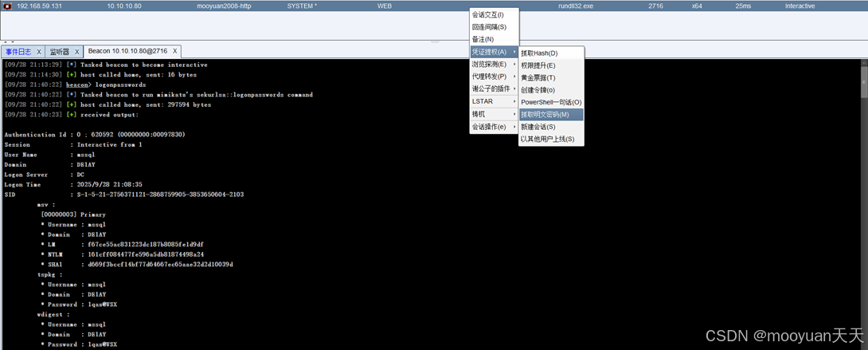Click the 'Logon Server : DC' line
868x350 pixels.
point(45,175)
